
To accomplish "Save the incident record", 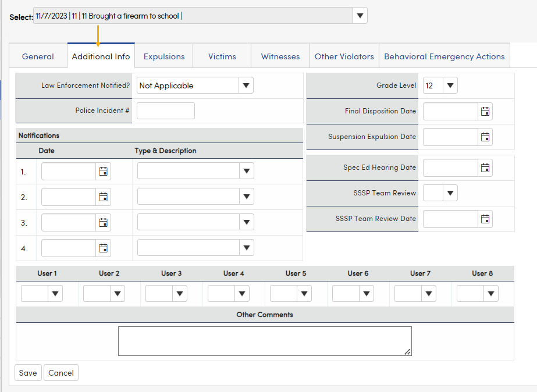I will click(x=27, y=372).
